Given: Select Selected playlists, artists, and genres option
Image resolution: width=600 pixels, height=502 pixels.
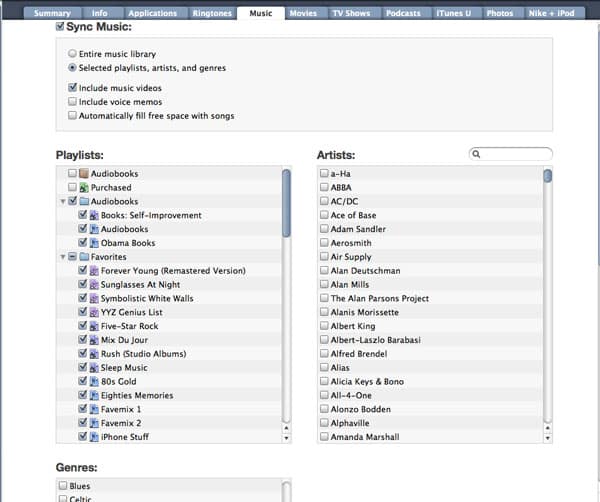Looking at the screenshot, I should click(x=72, y=68).
